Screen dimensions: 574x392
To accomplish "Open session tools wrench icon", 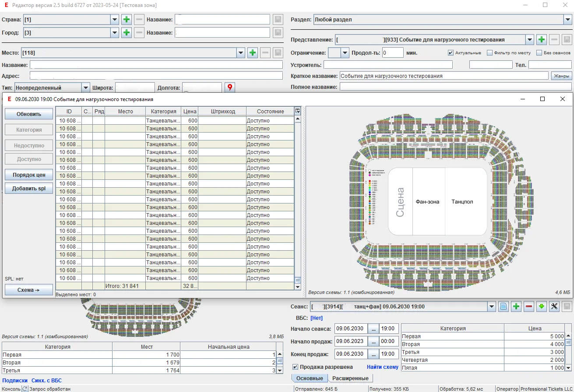I will (554, 307).
